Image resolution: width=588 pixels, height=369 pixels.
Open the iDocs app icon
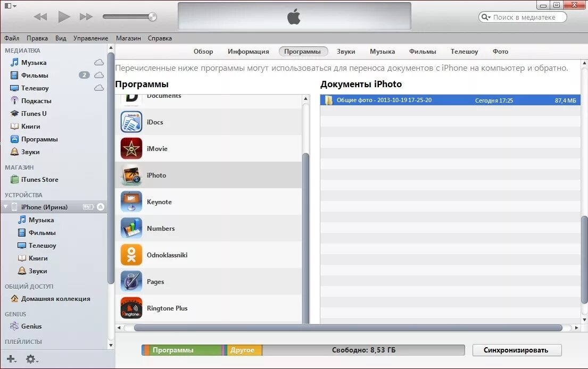131,122
